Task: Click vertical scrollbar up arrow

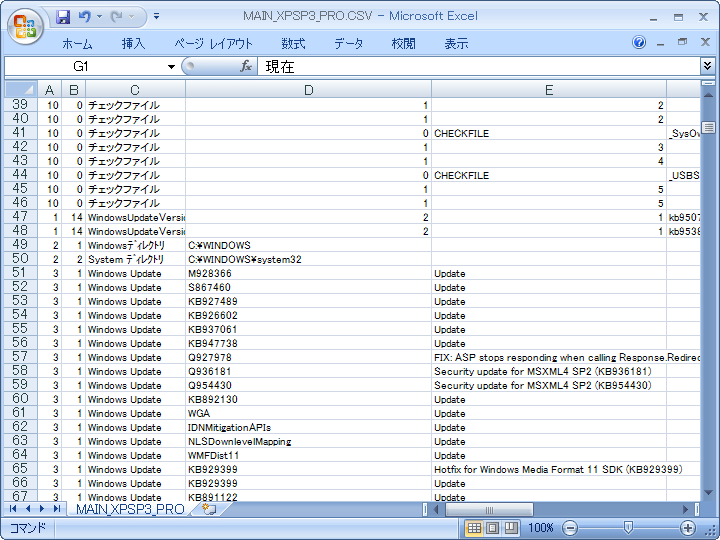Action: pos(708,95)
